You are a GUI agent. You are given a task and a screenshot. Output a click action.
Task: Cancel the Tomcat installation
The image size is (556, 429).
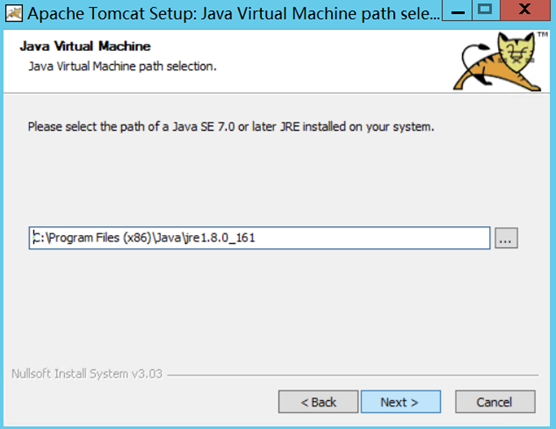point(495,402)
